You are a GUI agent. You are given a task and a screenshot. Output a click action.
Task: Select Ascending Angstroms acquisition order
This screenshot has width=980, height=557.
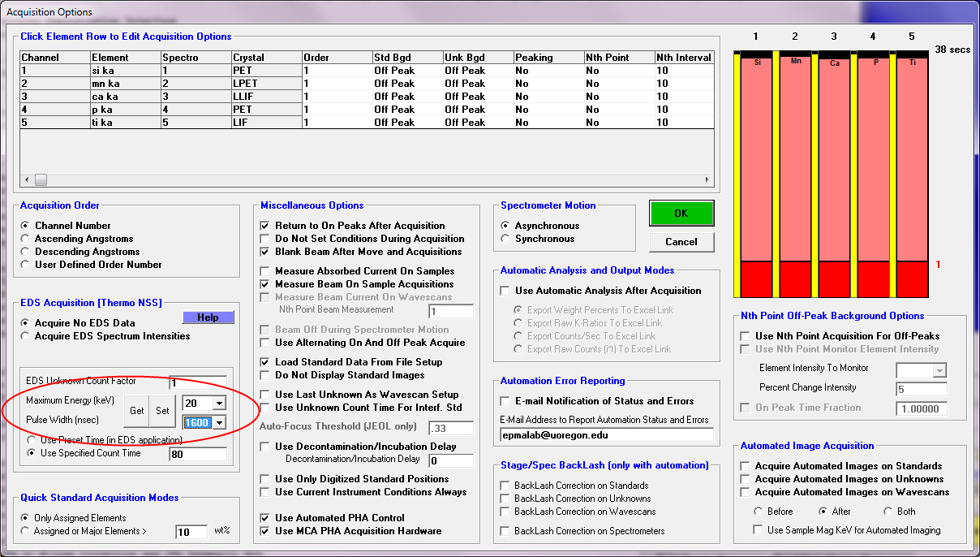pyautogui.click(x=26, y=239)
